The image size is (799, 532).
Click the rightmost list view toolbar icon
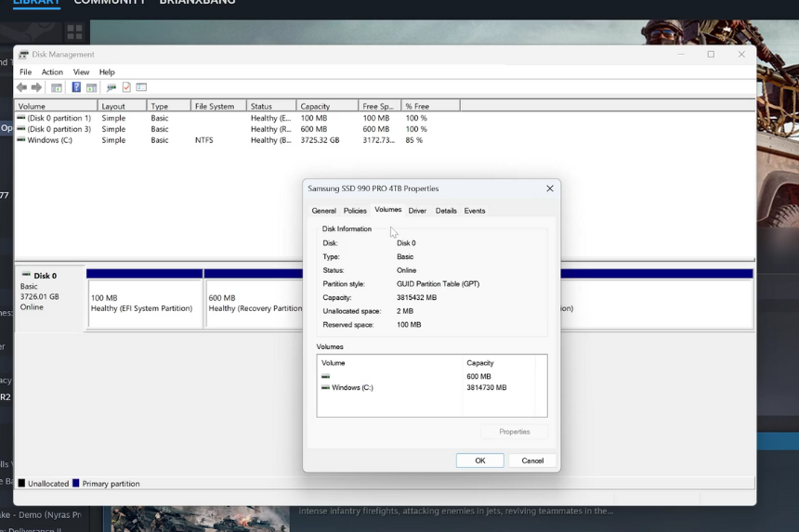141,87
